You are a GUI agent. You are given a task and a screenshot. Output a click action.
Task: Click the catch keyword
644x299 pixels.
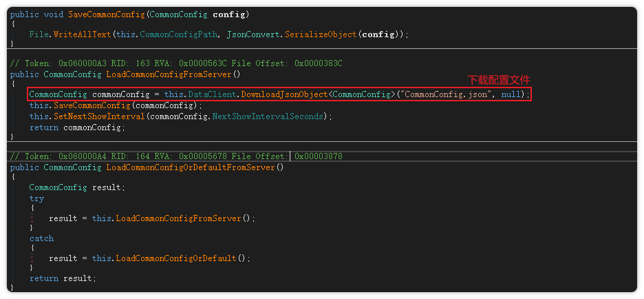point(41,238)
